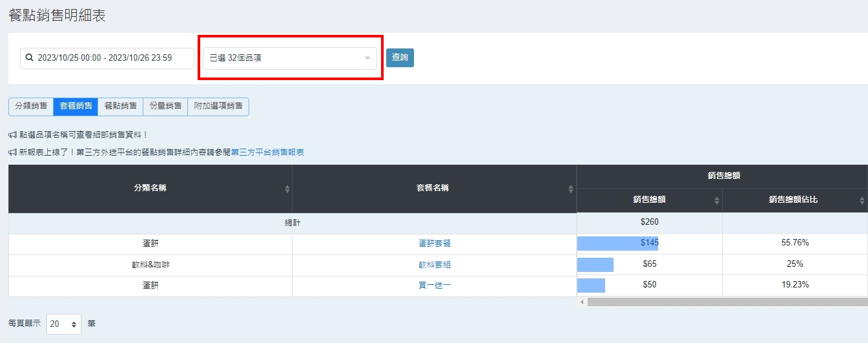Select the 套餐銷售 tab

pos(76,107)
